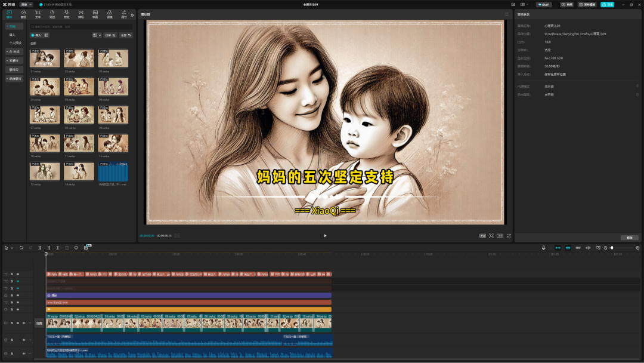This screenshot has height=363, width=644.
Task: Click the info icon beside 自由层级
Action: tap(637, 94)
